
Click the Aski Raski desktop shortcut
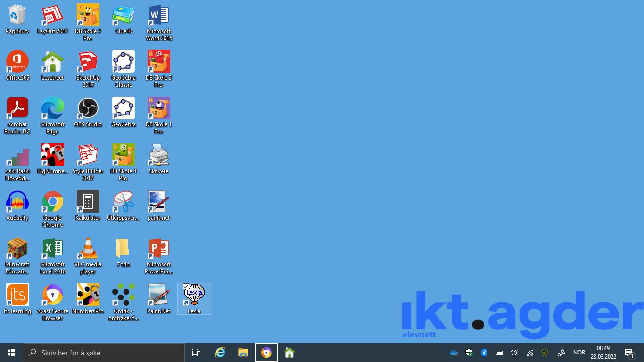[17, 163]
